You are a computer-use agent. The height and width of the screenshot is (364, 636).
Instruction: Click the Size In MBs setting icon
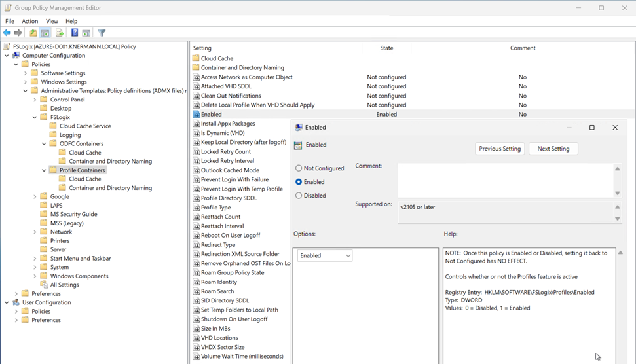coord(196,329)
